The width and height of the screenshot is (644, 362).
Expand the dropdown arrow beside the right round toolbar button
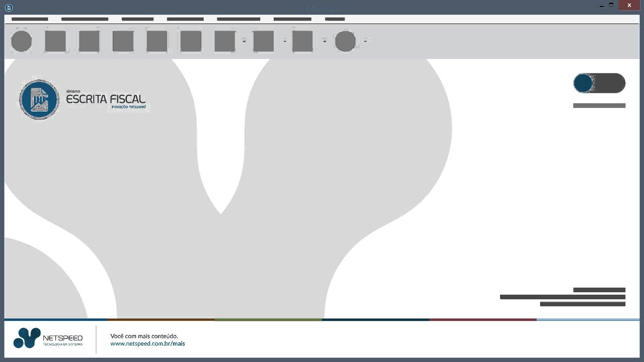[x=365, y=41]
